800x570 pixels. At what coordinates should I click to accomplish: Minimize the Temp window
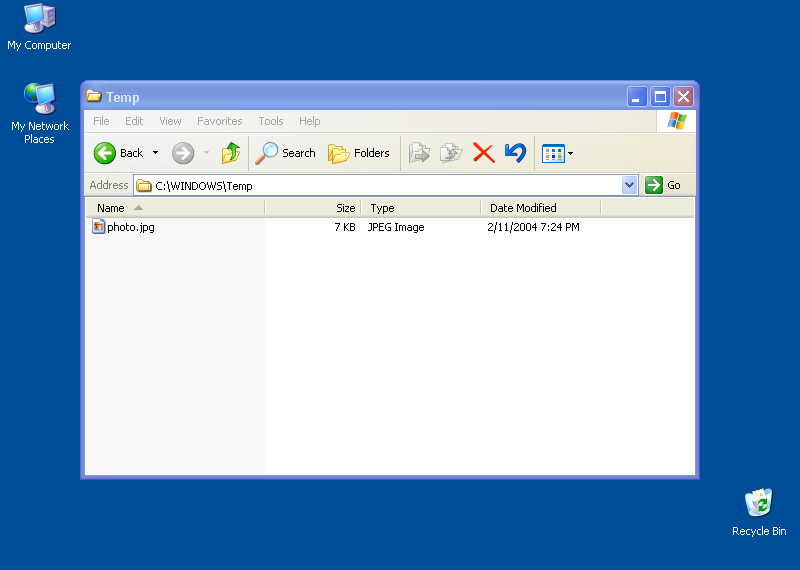(637, 96)
